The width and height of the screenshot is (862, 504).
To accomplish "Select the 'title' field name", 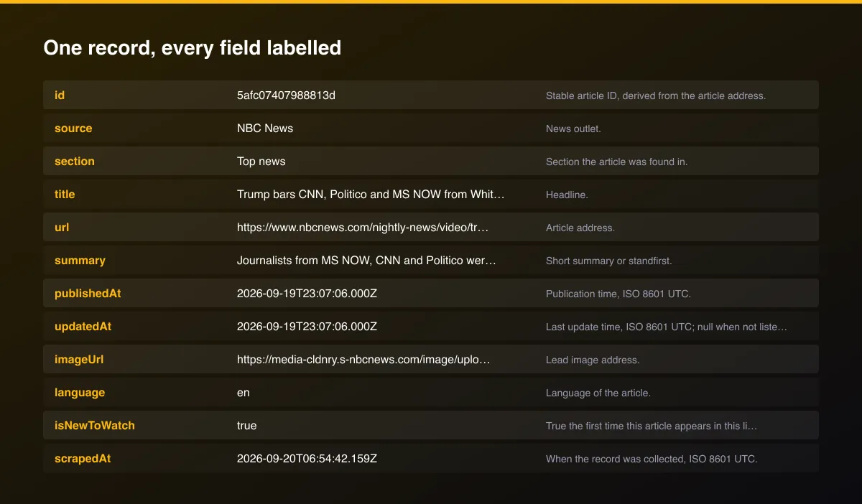I will click(65, 194).
